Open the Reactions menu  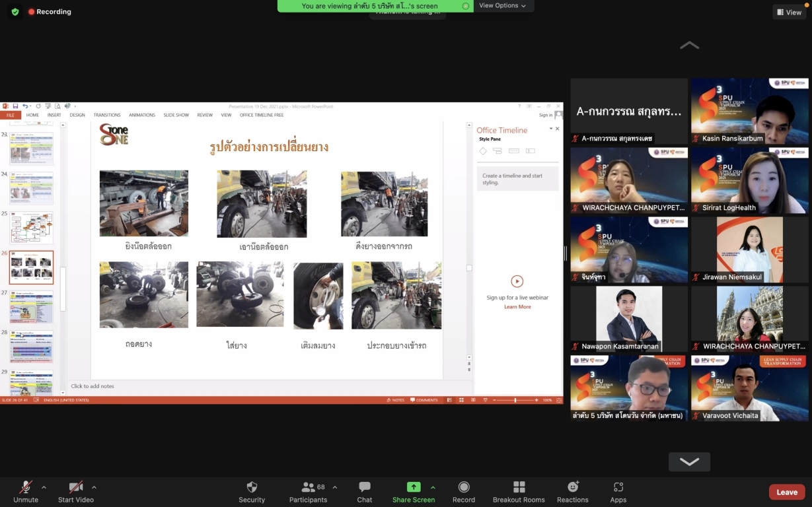(573, 492)
